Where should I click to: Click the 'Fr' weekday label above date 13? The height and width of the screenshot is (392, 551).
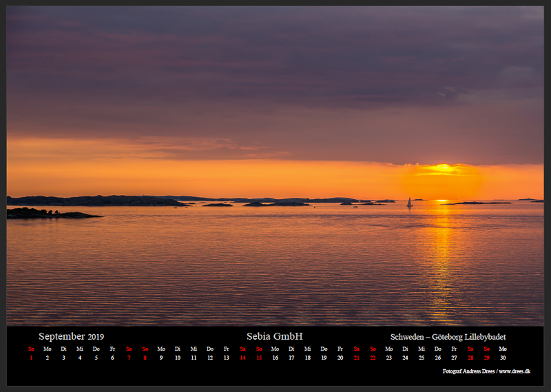click(x=227, y=349)
